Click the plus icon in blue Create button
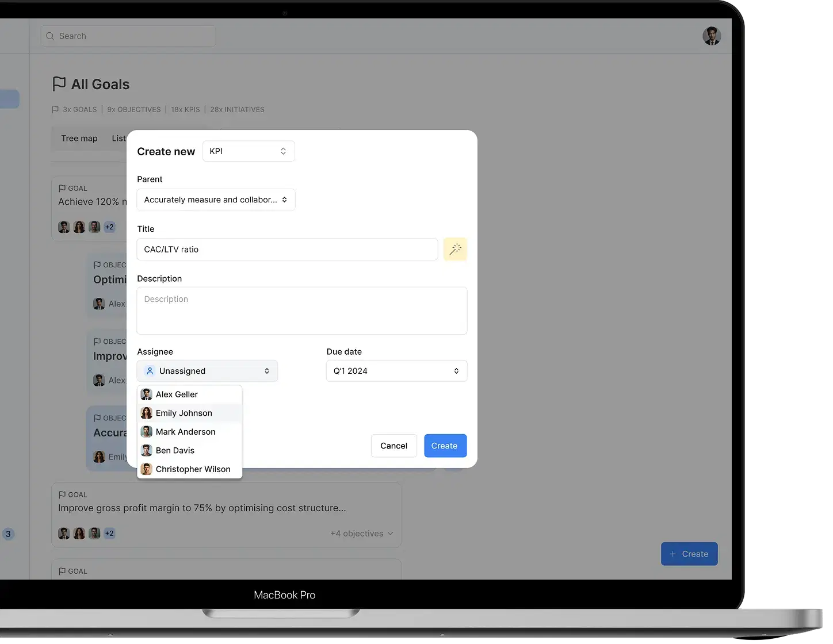The height and width of the screenshot is (644, 833). (672, 554)
